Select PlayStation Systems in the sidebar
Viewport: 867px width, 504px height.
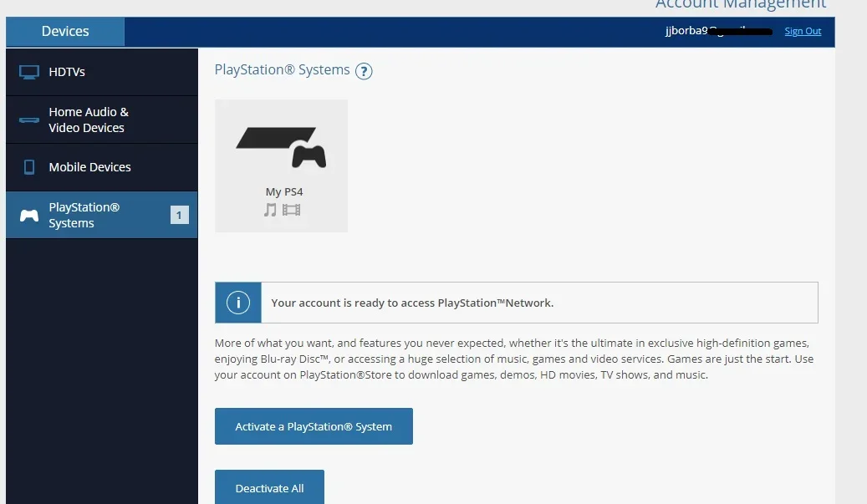point(102,215)
